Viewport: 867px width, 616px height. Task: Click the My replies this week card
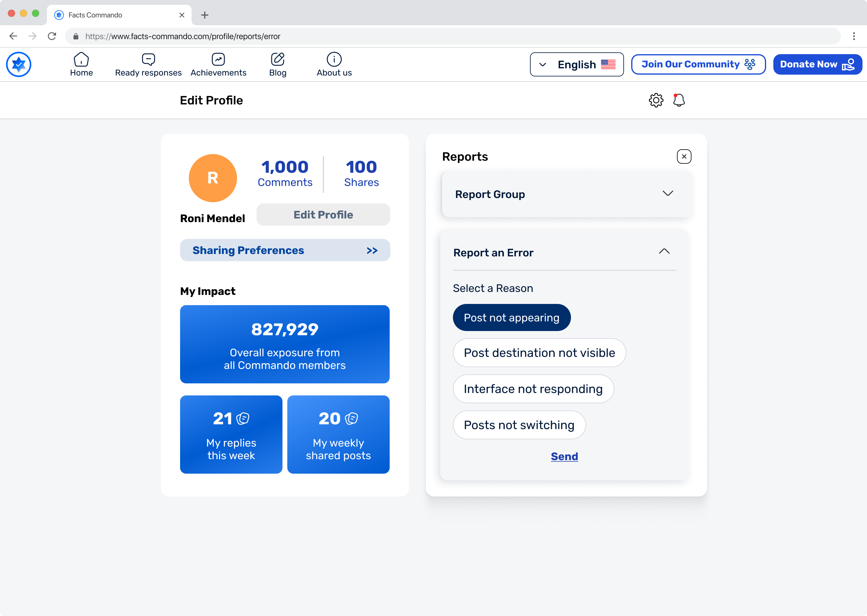[x=231, y=435]
